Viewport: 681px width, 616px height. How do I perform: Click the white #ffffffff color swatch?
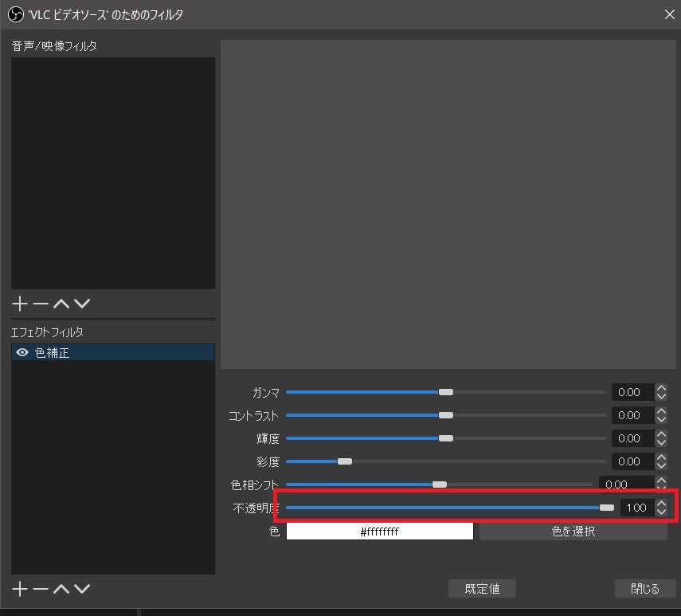380,532
